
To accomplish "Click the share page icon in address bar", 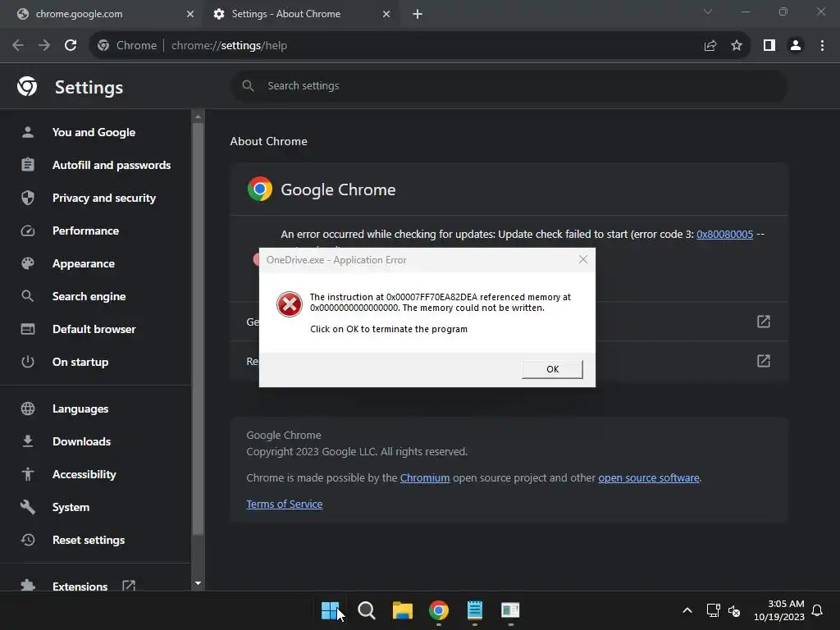I will click(x=710, y=46).
